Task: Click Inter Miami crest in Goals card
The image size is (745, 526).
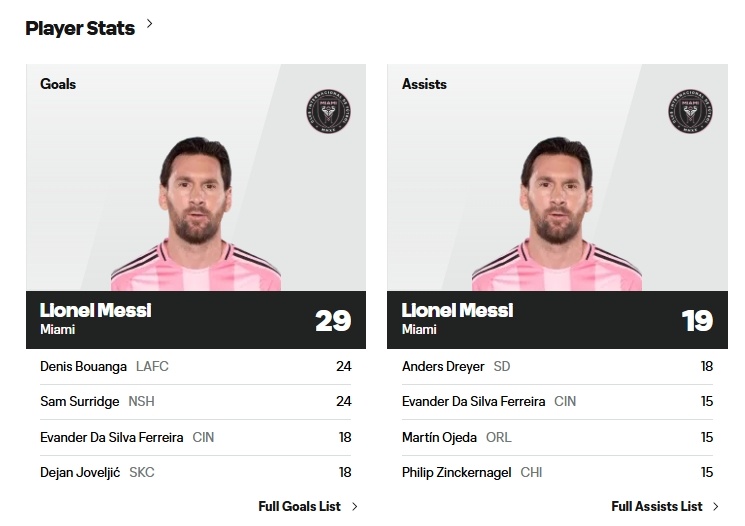Action: click(x=327, y=115)
